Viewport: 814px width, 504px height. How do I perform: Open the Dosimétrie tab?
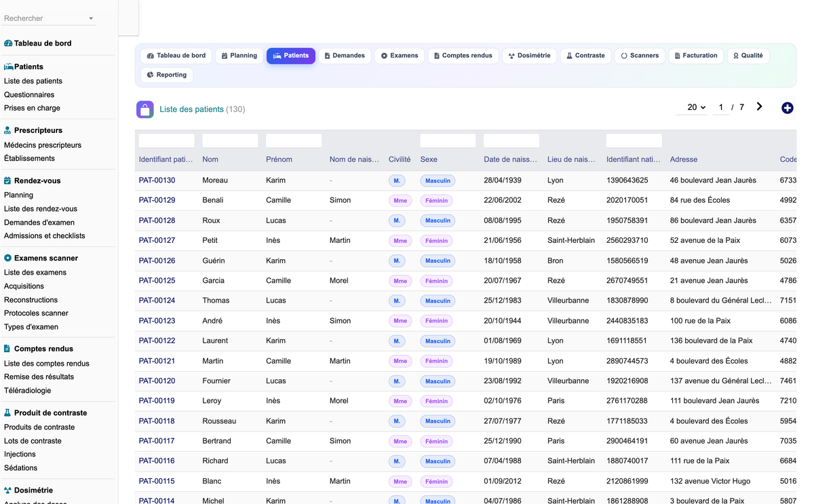(x=530, y=56)
